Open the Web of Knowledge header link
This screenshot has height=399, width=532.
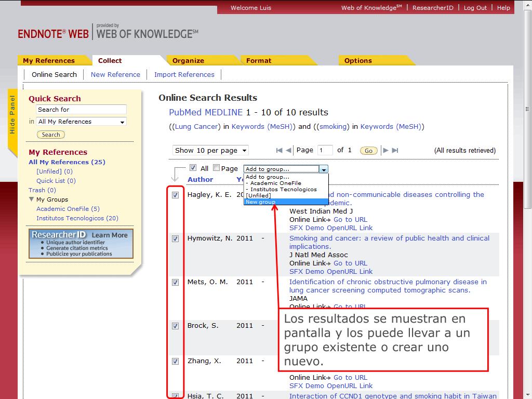pos(371,8)
